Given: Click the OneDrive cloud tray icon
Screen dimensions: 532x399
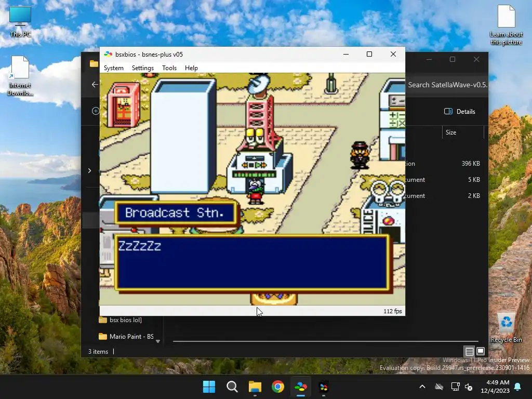Looking at the screenshot, I should click(x=439, y=387).
